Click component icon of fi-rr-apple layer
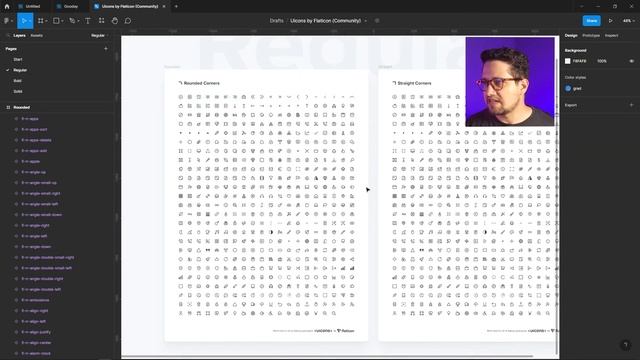 [16, 161]
